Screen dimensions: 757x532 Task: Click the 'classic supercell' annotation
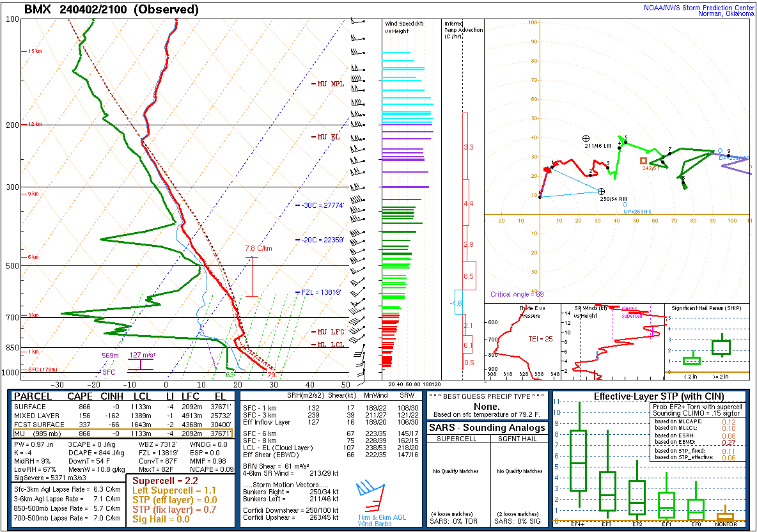(632, 312)
